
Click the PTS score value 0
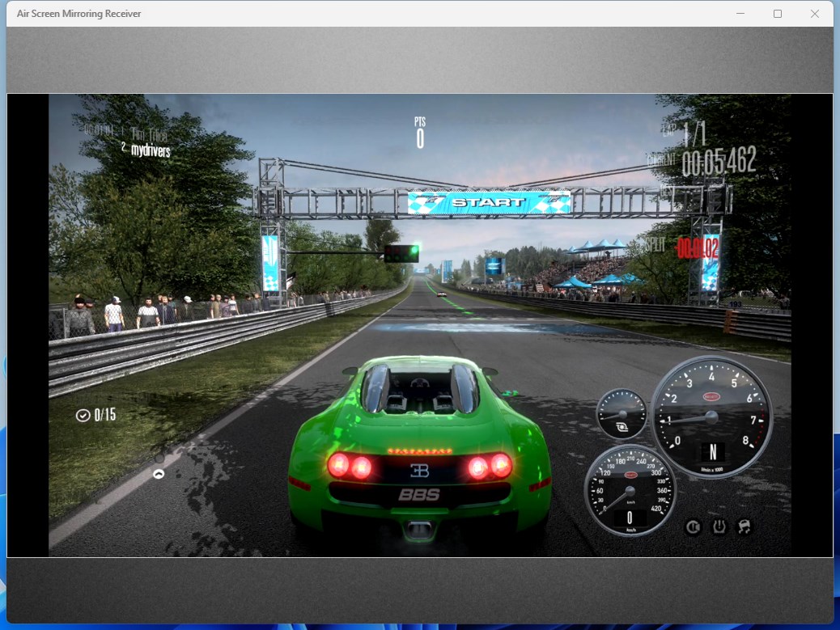(420, 138)
